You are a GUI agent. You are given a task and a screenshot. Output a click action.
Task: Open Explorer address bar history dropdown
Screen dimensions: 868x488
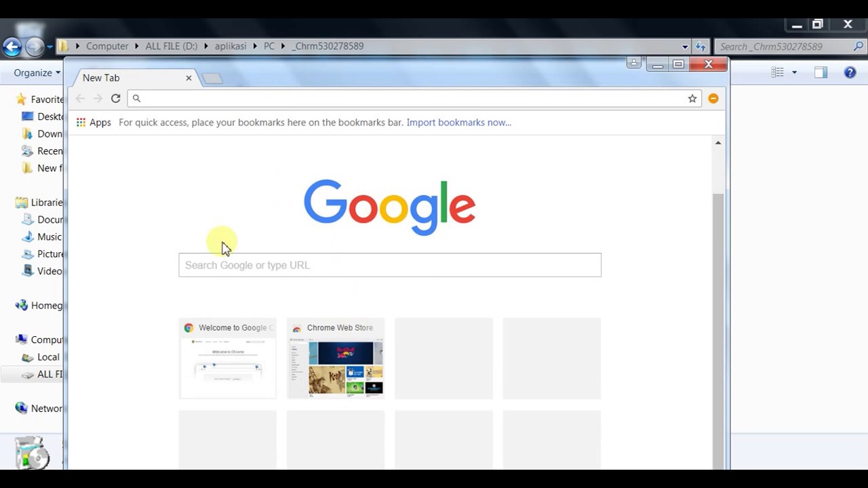pyautogui.click(x=685, y=46)
